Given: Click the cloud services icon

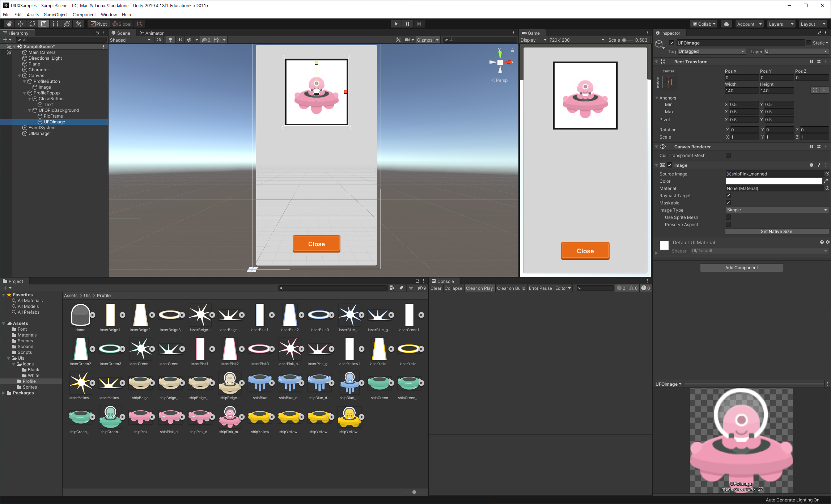Looking at the screenshot, I should pyautogui.click(x=726, y=24).
